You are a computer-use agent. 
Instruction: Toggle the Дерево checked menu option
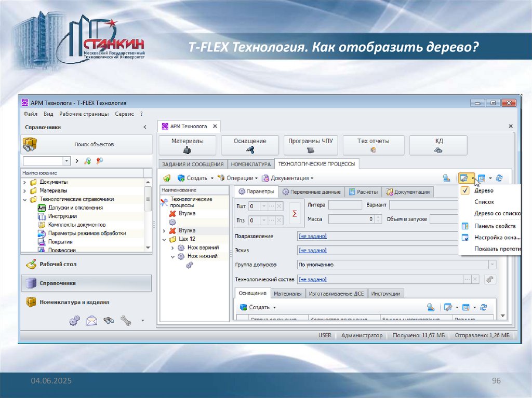[x=489, y=190]
